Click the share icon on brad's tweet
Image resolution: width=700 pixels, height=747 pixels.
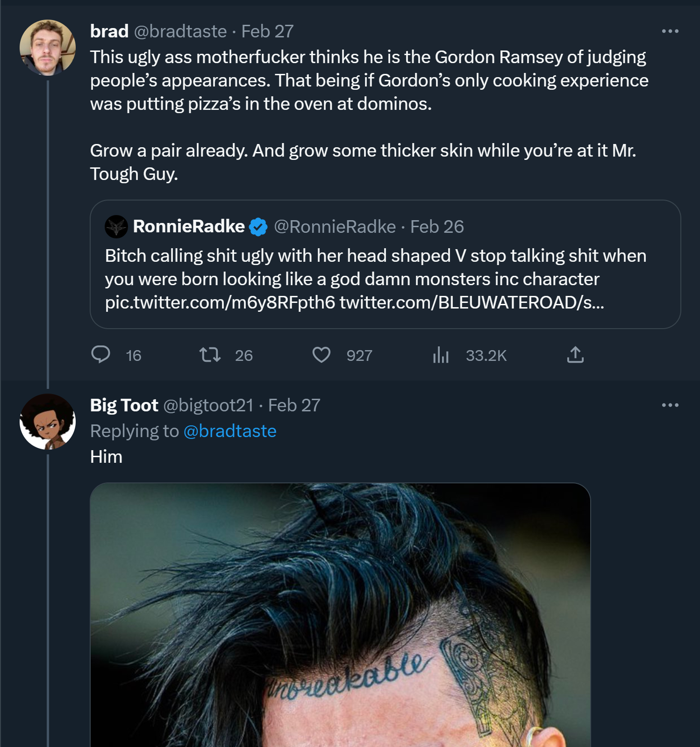click(575, 355)
